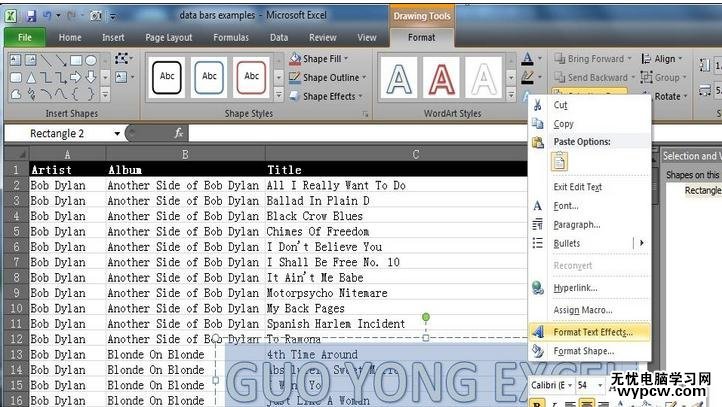
Task: Click in the Name Box showing Rectangle 2
Action: 57,134
